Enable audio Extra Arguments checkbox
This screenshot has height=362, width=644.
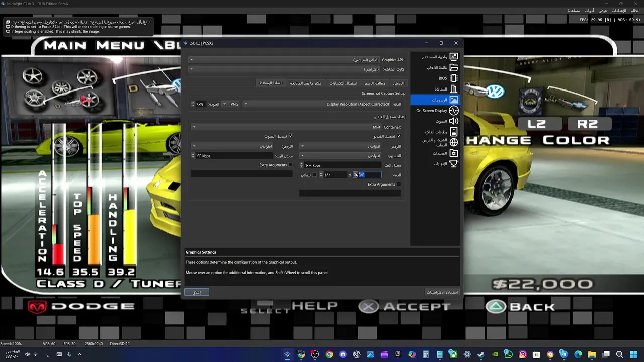290,165
